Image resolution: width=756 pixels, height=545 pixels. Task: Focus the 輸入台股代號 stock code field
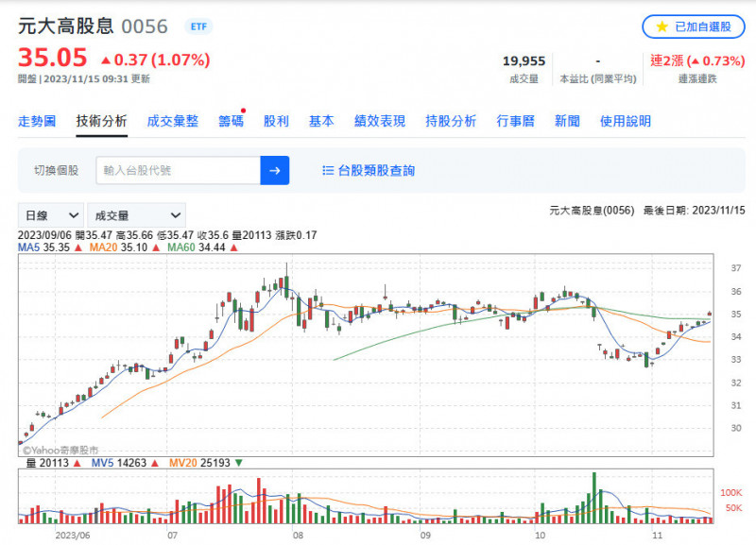[178, 170]
